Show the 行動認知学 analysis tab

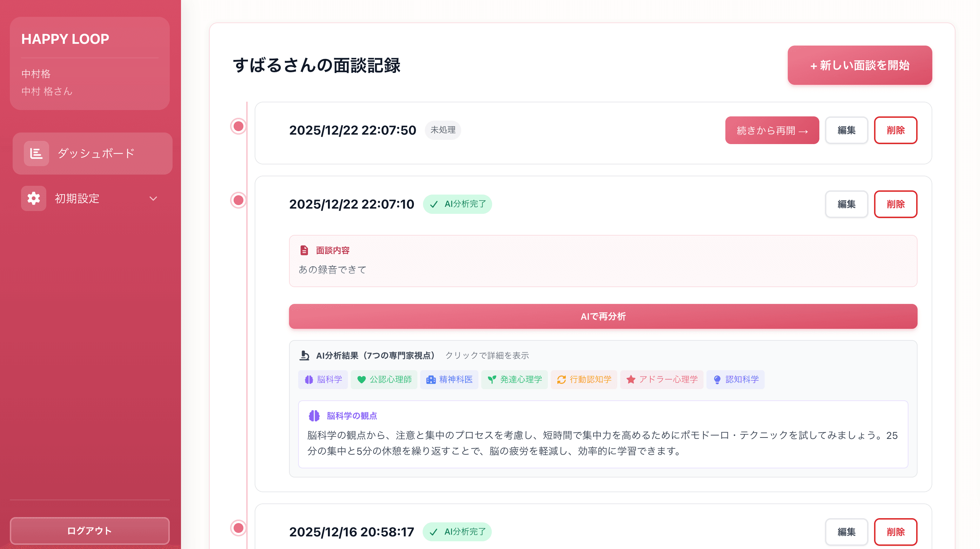(x=584, y=379)
